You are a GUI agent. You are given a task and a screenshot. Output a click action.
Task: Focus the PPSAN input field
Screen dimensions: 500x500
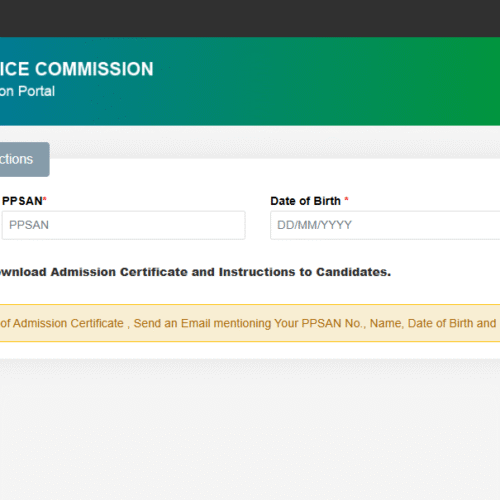pyautogui.click(x=124, y=225)
